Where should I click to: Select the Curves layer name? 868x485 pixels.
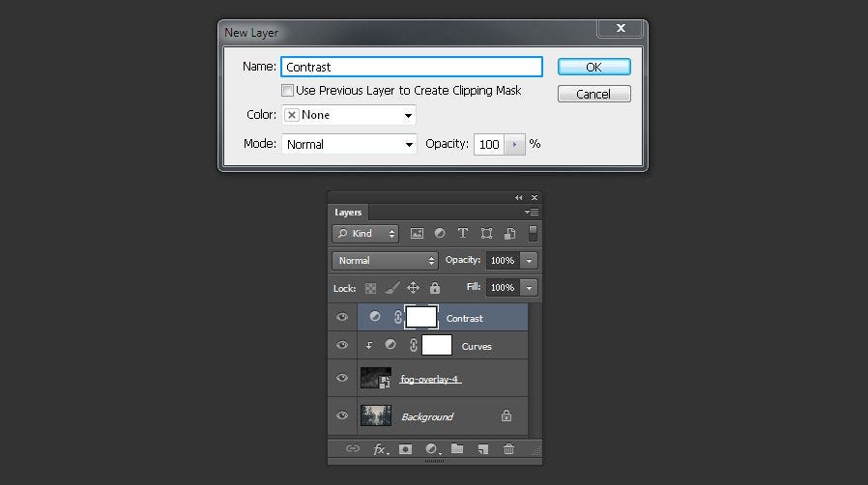[x=477, y=346]
